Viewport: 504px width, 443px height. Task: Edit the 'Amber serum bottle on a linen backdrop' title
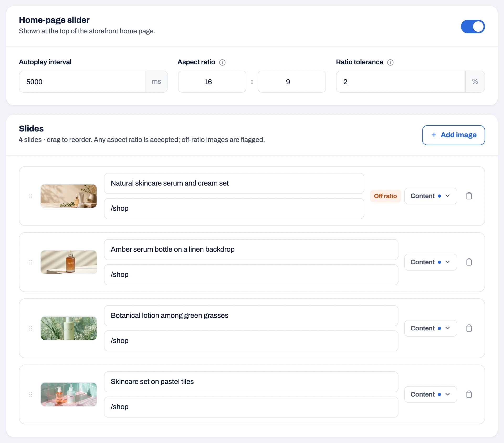(251, 250)
